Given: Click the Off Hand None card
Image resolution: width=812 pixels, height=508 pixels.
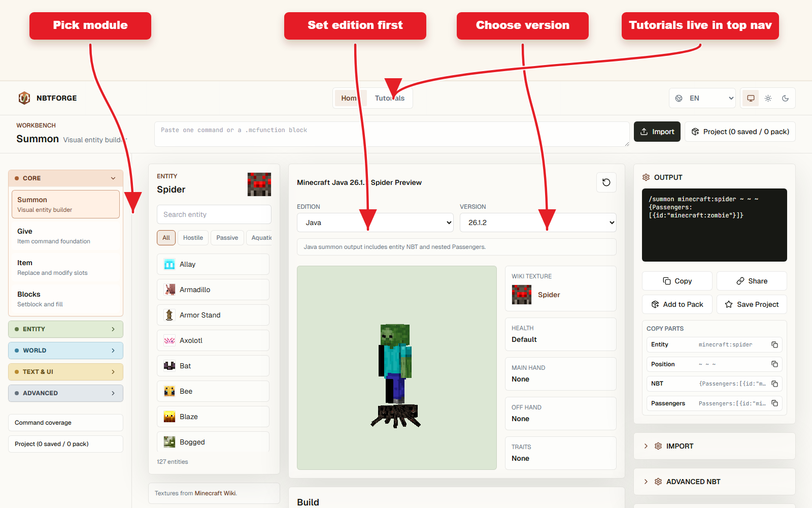Looking at the screenshot, I should (x=561, y=414).
